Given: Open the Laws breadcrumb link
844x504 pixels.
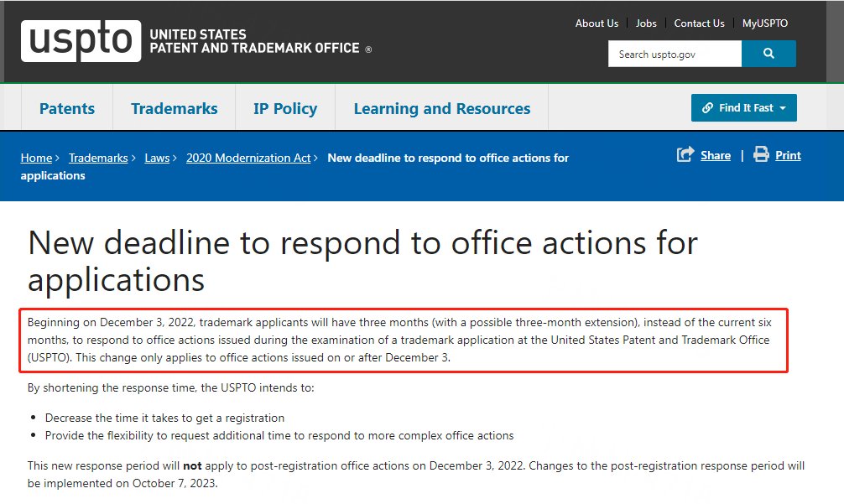Looking at the screenshot, I should pos(157,158).
